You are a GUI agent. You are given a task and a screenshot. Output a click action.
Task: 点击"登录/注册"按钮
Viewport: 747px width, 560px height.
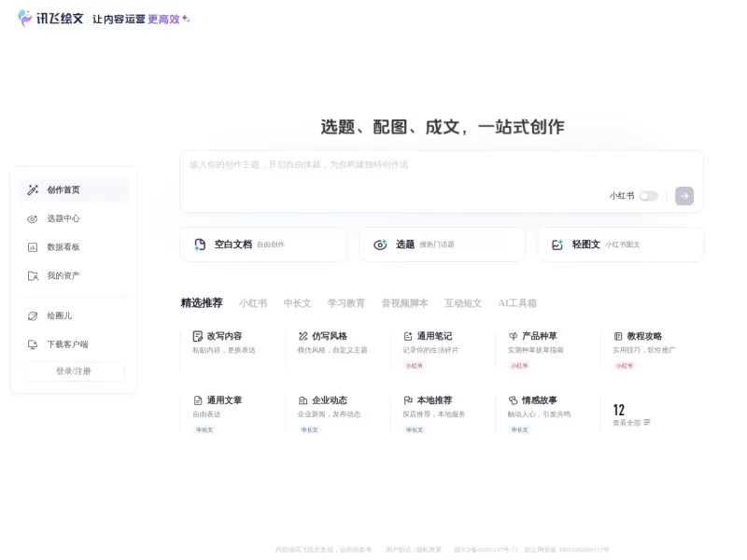pyautogui.click(x=73, y=371)
